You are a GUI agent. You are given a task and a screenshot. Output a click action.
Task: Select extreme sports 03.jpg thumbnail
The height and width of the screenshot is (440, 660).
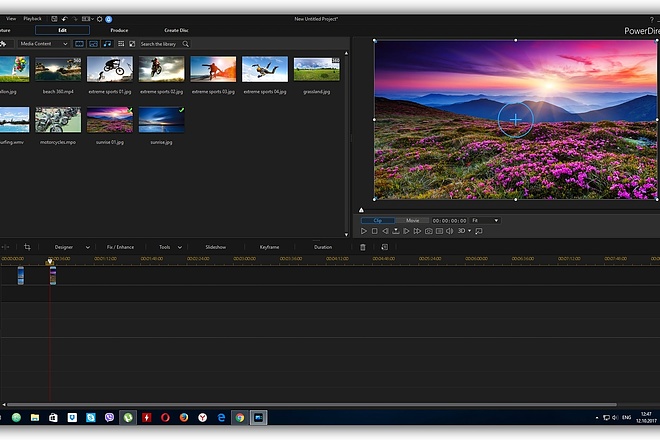pos(213,69)
